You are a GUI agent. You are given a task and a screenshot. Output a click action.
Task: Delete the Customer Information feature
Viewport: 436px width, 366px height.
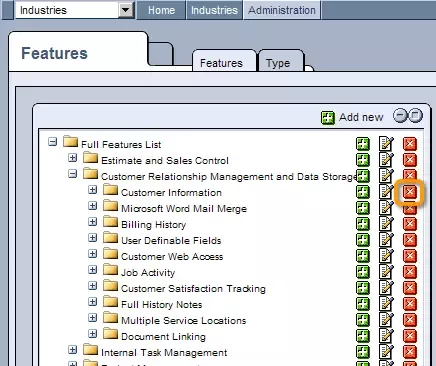410,192
